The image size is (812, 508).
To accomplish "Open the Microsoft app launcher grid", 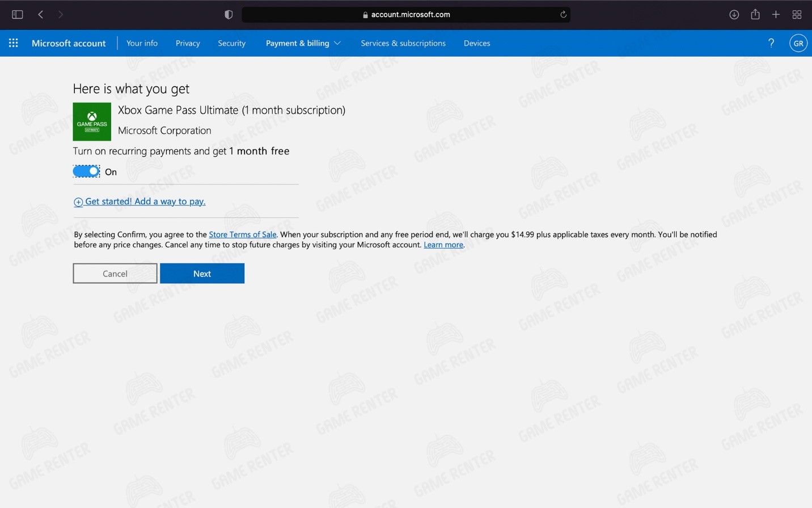I will pyautogui.click(x=14, y=43).
